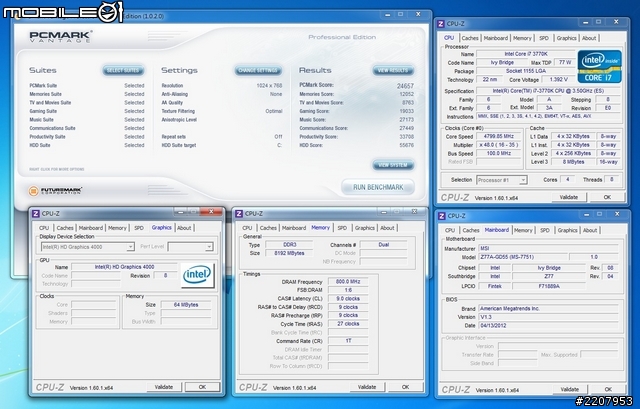
Task: Click the PCMark Score value 24657
Action: coord(405,86)
